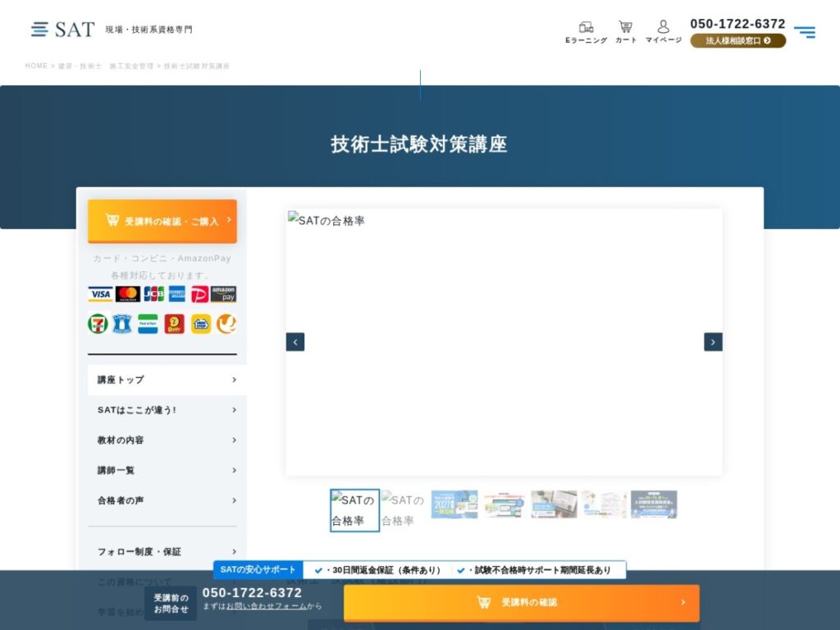Select 教材の内容 in sidebar menu
Screen dimensions: 840x630
167,440
